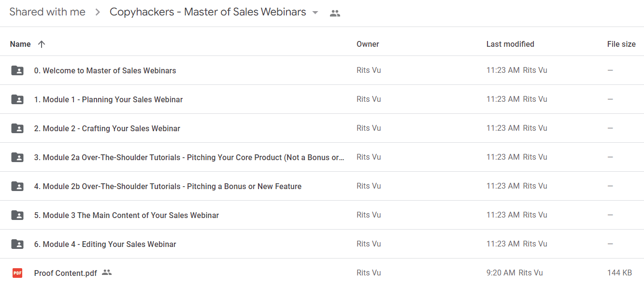Click shared people icon next to Proof Content.pdf
This screenshot has height=287, width=644.
click(107, 273)
